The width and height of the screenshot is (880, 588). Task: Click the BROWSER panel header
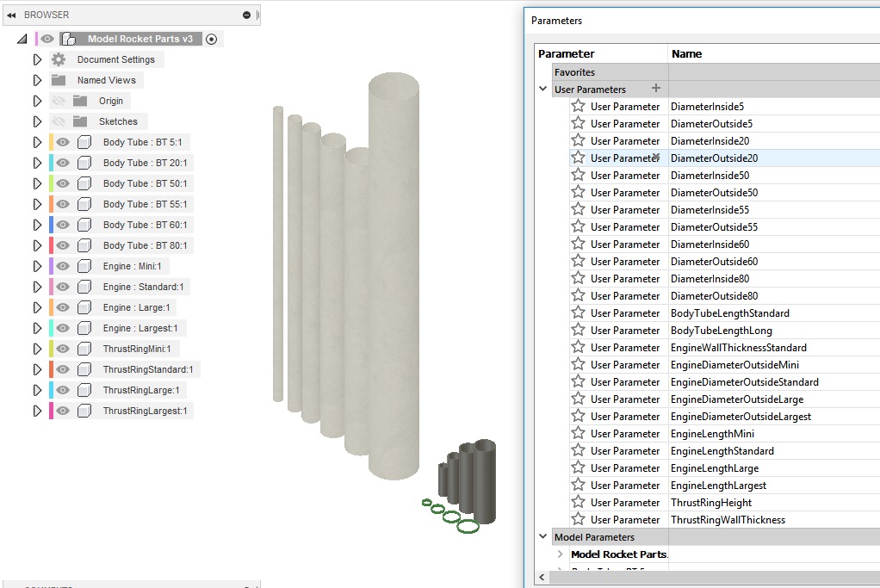coord(47,14)
